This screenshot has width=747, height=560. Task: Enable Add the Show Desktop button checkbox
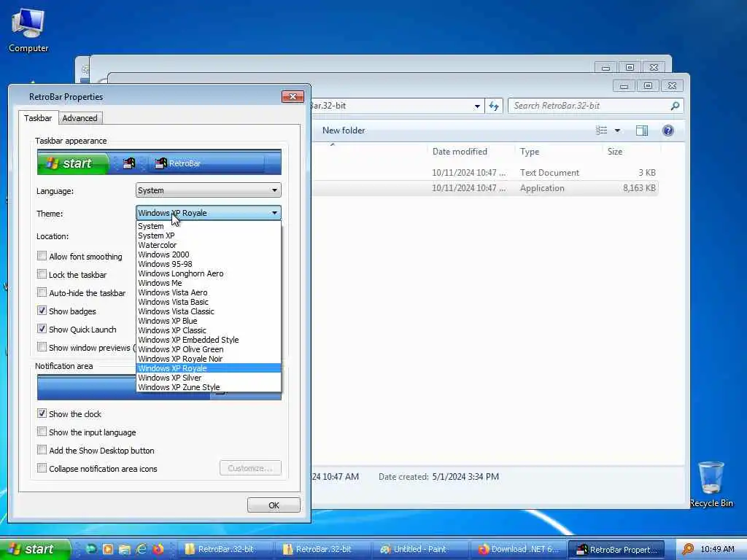[42, 450]
